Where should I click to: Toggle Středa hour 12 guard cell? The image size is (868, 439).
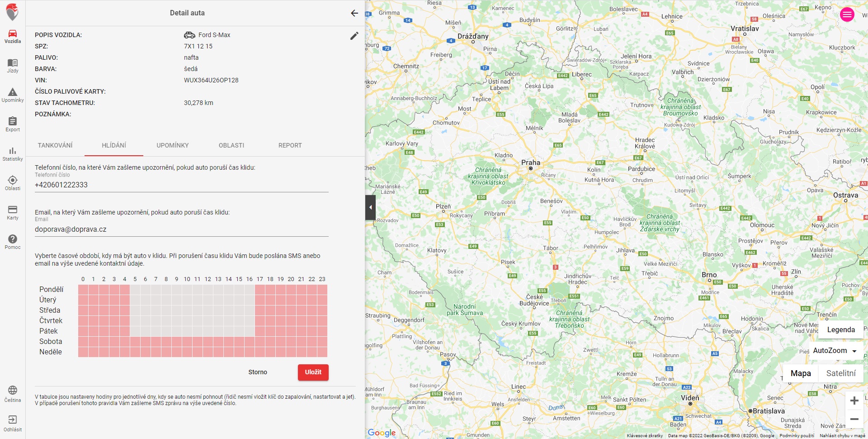208,310
